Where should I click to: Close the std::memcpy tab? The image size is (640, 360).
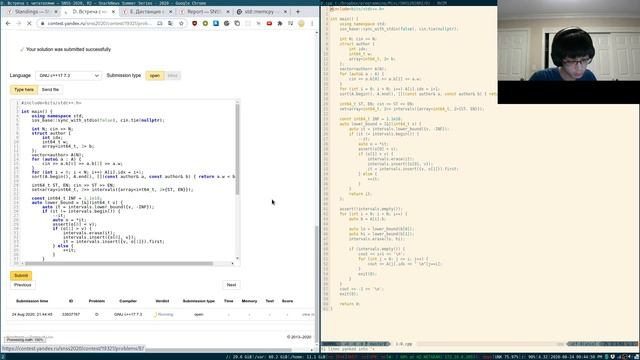click(x=285, y=12)
